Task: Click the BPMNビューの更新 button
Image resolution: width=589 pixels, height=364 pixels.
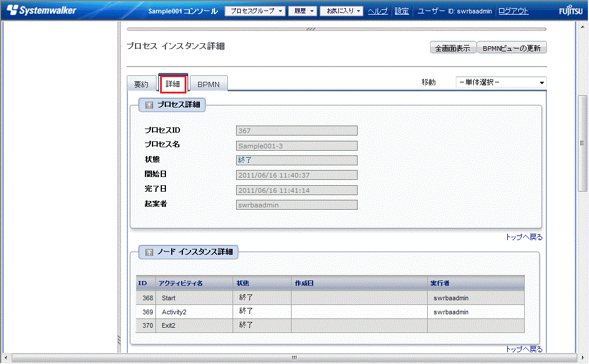Action: 512,48
